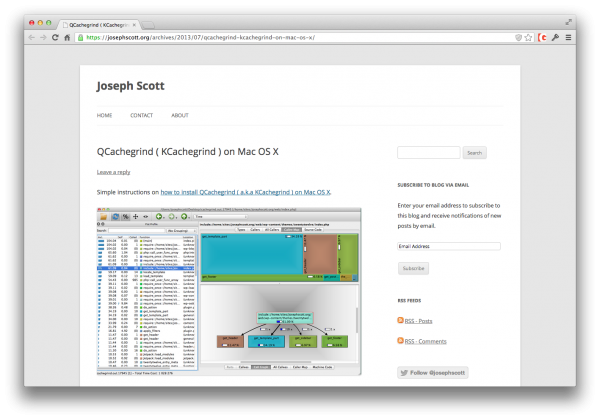
Task: Open the how to install QCachegrind link
Action: tap(245, 192)
